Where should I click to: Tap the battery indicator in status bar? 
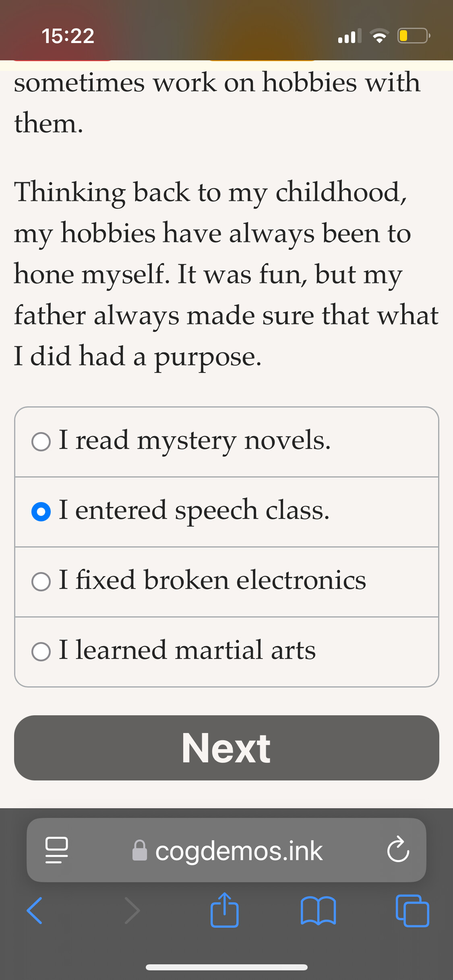[x=414, y=35]
